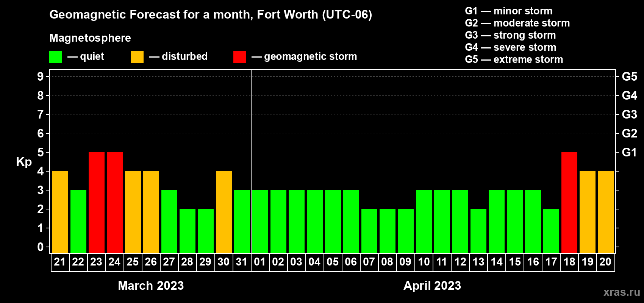Click date label 30 on the axis
This screenshot has height=303, width=644.
(x=224, y=262)
